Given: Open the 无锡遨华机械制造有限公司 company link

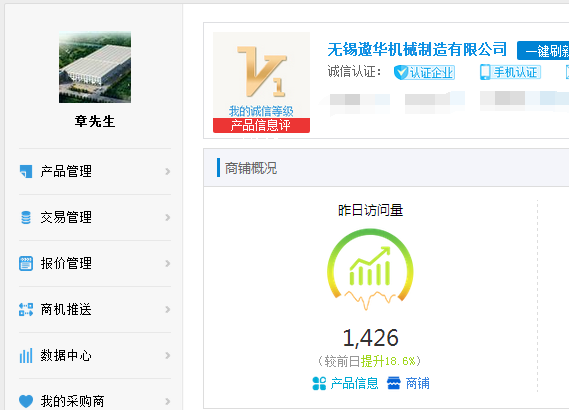Looking at the screenshot, I should click(x=417, y=49).
